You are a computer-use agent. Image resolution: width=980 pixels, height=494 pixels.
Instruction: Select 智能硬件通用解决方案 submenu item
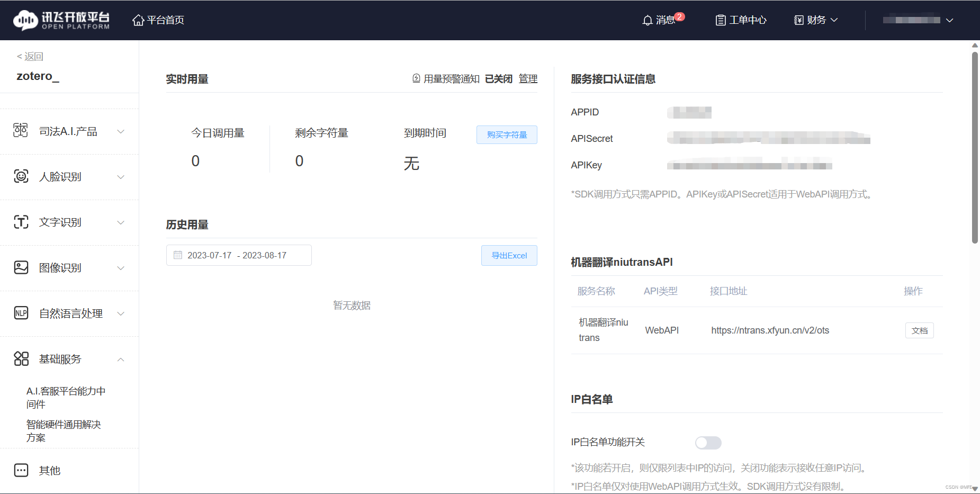[x=64, y=431]
